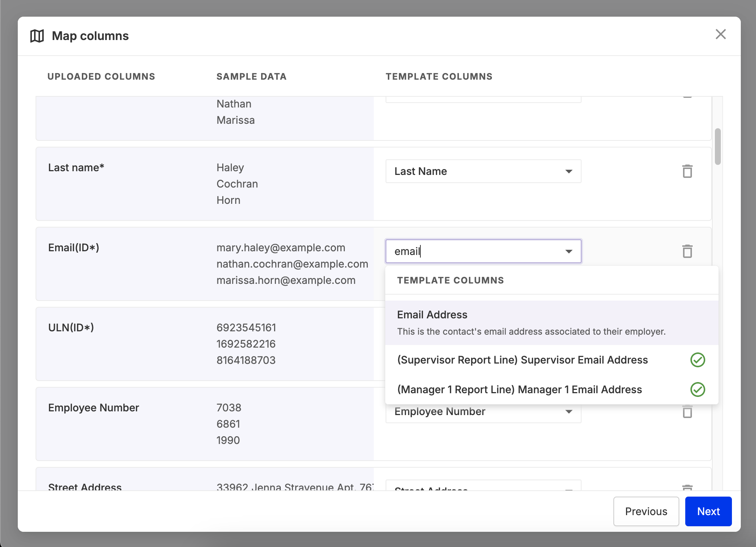Click sample value 8164188703
This screenshot has height=547, width=756.
click(246, 360)
